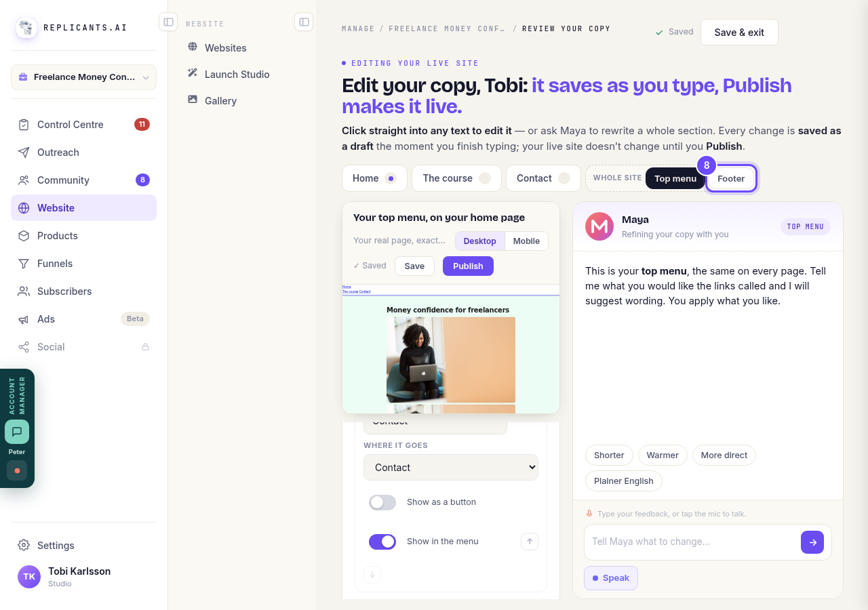
Task: Click Freelance Money Conf… breadcrumb link
Action: pos(446,28)
